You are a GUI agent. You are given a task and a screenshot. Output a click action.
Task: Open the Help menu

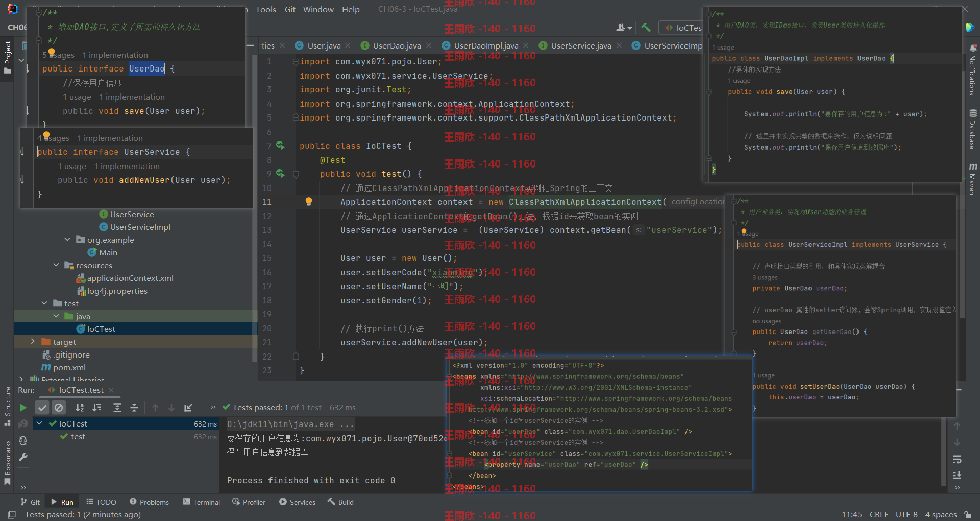(x=351, y=9)
